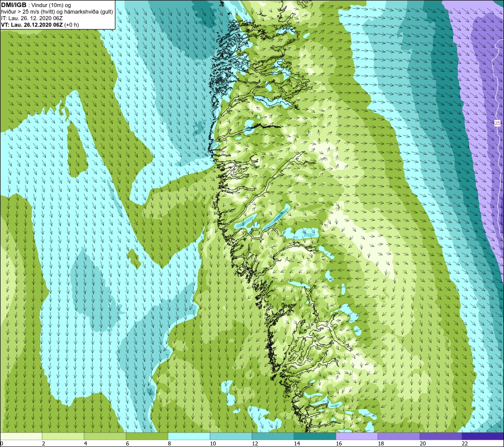The height and width of the screenshot is (447, 504).
Task: Click the legend value '4'
Action: coord(86,443)
